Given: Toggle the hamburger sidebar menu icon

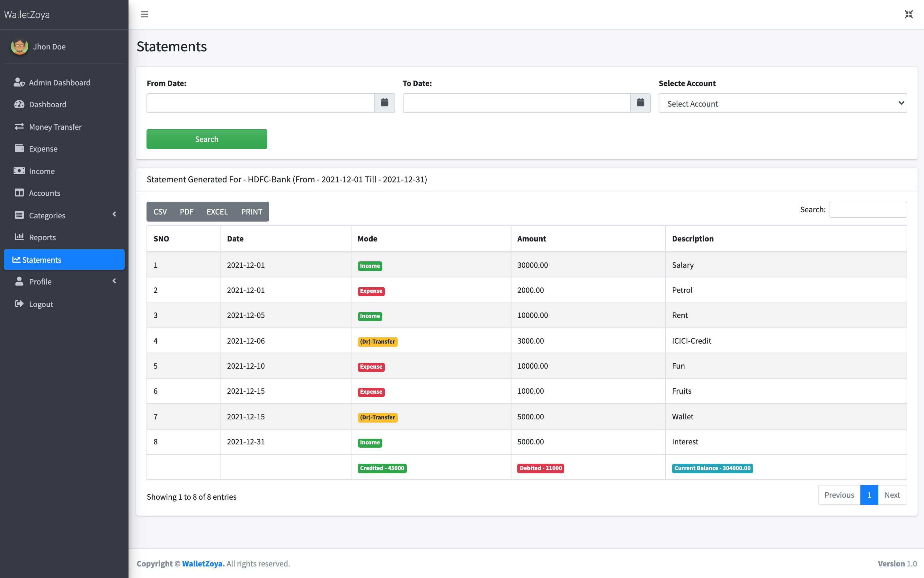Looking at the screenshot, I should [144, 14].
